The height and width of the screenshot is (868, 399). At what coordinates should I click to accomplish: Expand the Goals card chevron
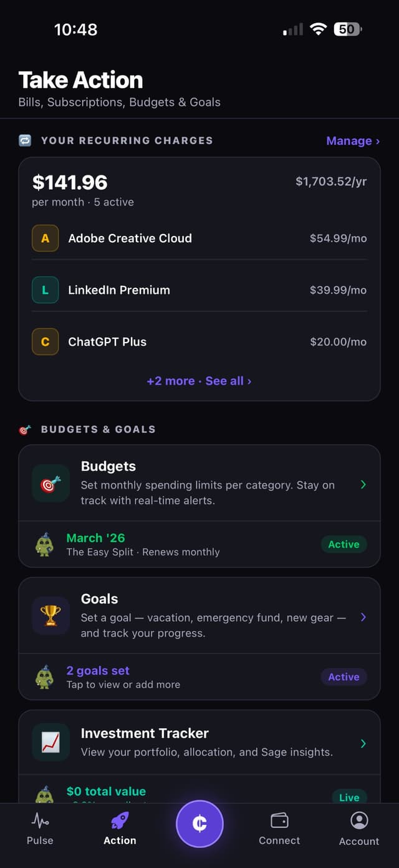(363, 617)
